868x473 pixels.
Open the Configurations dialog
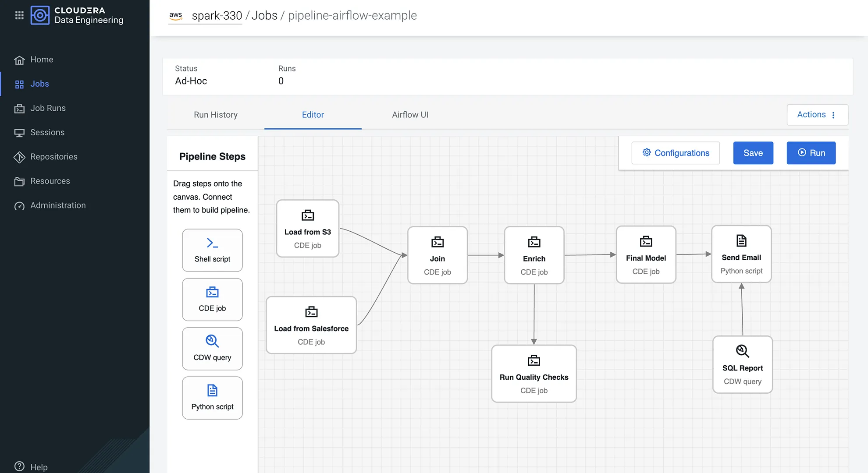(x=675, y=153)
